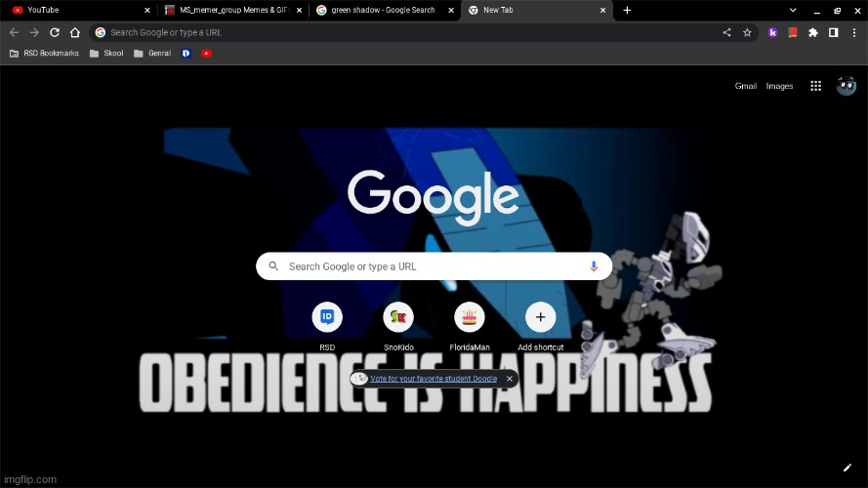Share this page icon in address bar

(x=726, y=32)
